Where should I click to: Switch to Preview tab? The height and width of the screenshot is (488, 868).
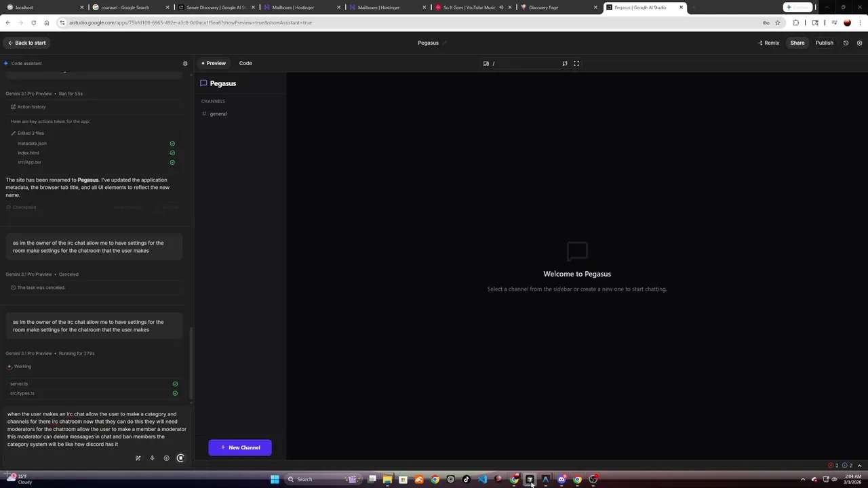pos(214,63)
